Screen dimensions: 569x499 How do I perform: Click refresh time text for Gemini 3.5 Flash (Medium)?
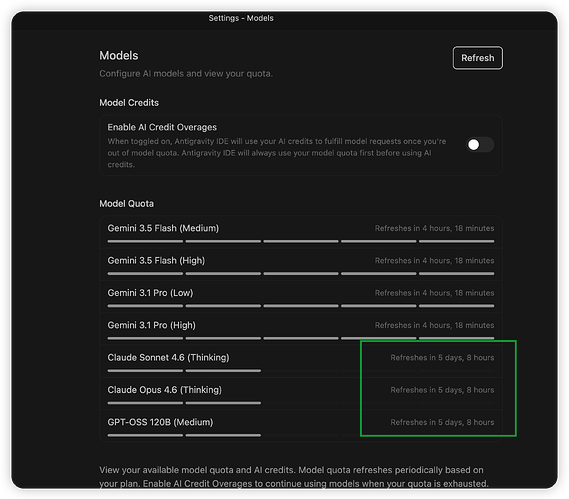(x=434, y=228)
